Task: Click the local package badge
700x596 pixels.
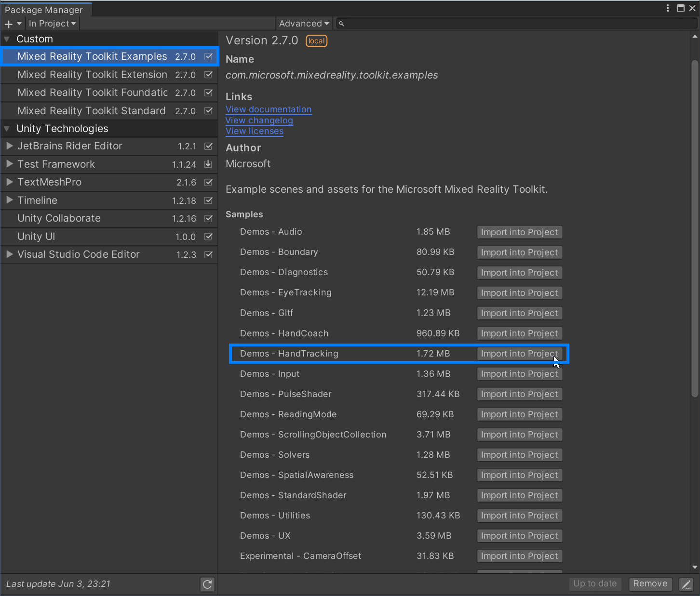Action: pos(316,41)
